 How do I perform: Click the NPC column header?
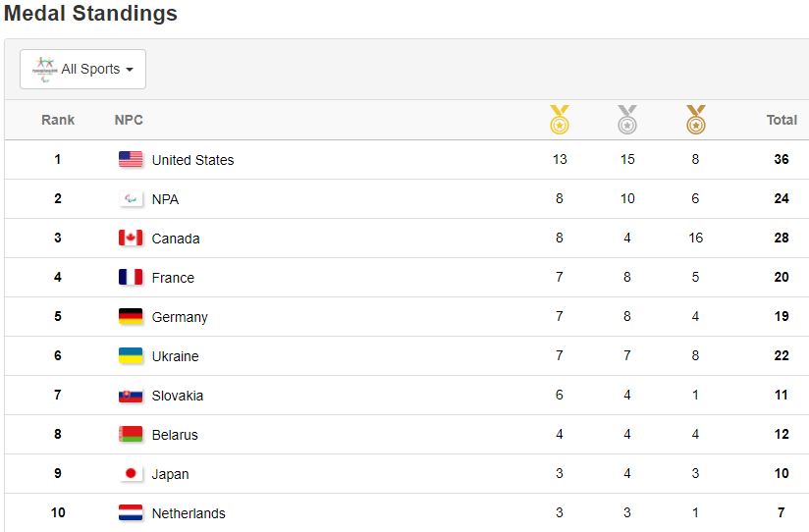pyautogui.click(x=129, y=120)
